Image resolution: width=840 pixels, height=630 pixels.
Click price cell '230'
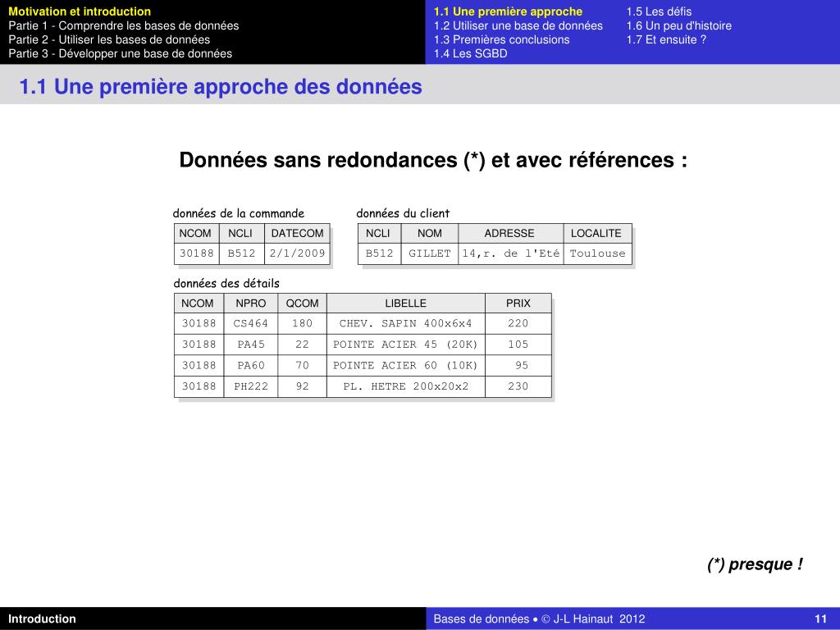(518, 386)
